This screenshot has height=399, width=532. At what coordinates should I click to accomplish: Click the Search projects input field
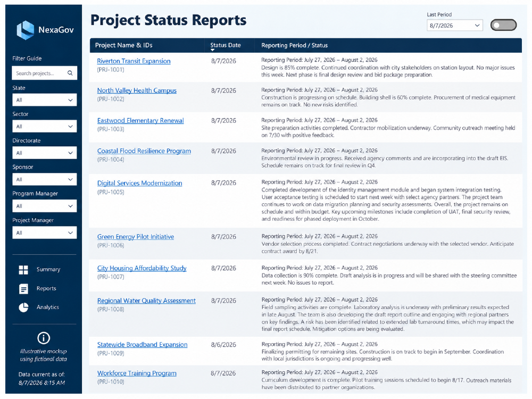pos(45,73)
